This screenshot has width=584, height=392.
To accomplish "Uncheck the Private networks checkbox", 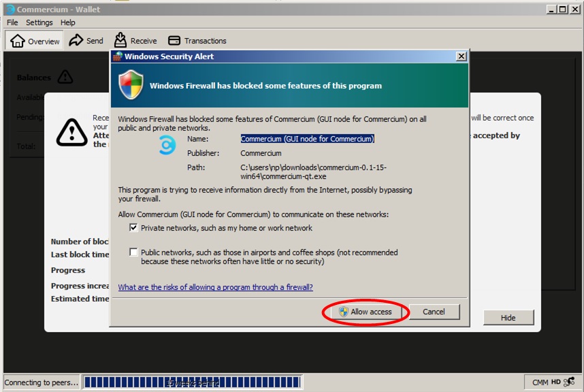I will coord(133,227).
